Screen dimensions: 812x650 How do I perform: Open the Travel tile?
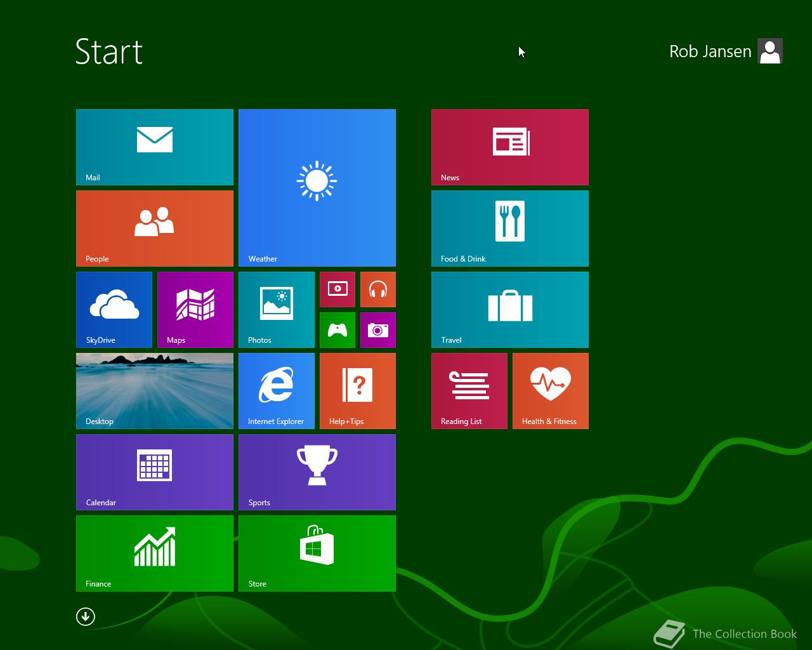pyautogui.click(x=510, y=310)
